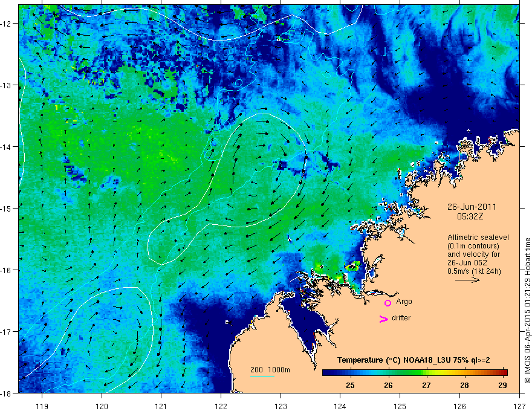This screenshot has height=411, width=532.
Task: Click longitude axis label 124
Action: pyautogui.click(x=340, y=406)
